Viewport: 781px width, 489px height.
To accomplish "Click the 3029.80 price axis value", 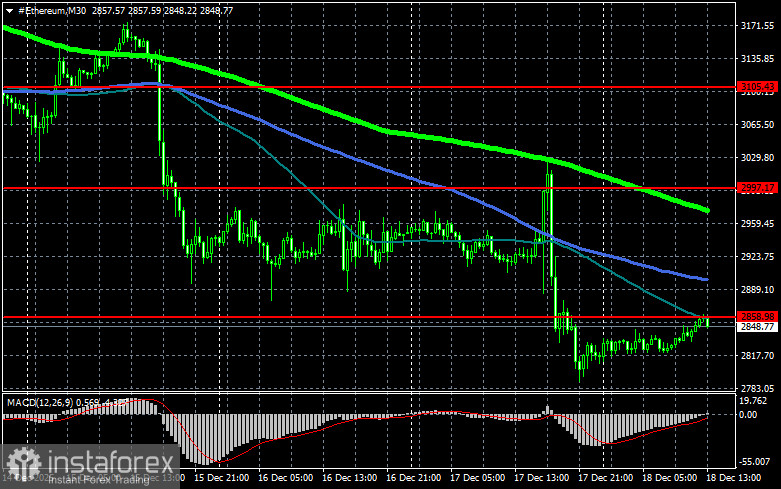I will (x=758, y=157).
